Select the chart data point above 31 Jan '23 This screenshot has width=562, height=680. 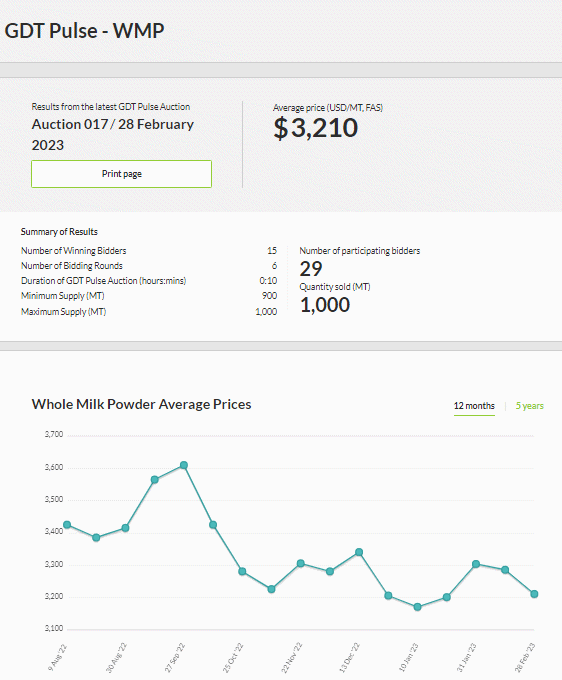[476, 564]
